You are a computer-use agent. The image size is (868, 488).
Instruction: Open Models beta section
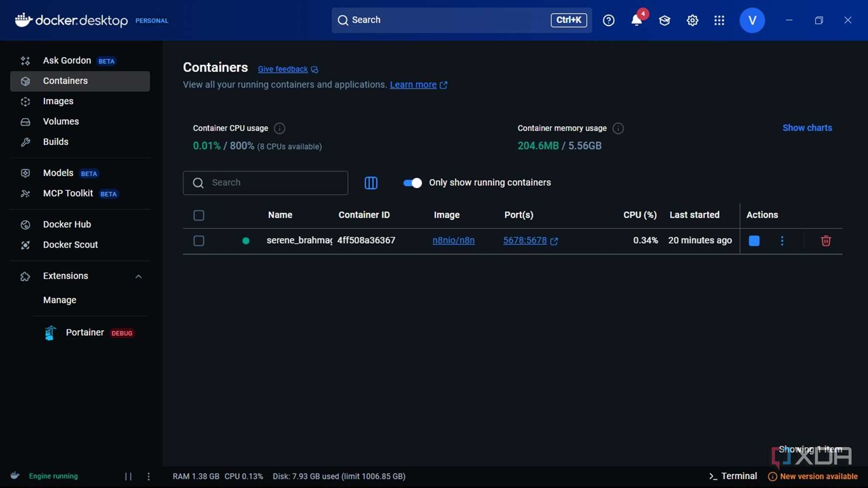click(80, 173)
